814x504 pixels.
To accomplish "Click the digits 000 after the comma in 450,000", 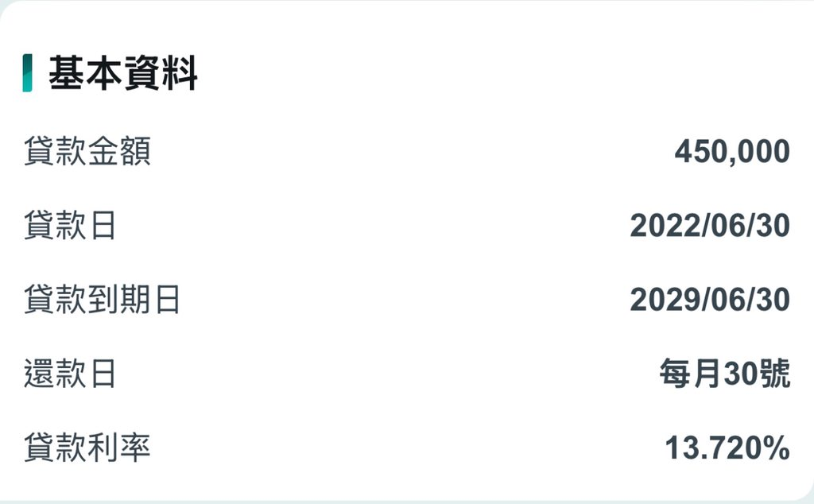I will 764,151.
